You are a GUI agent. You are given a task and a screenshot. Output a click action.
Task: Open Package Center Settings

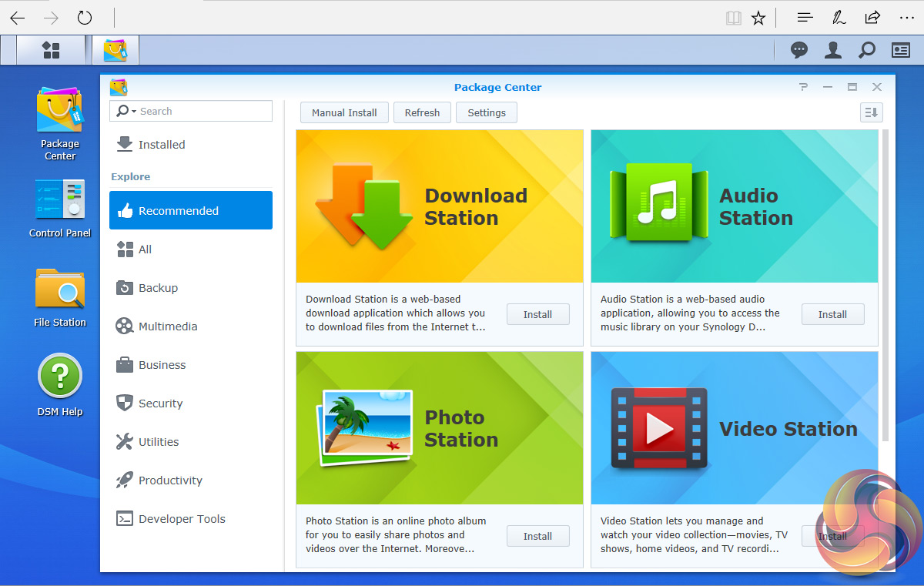pos(487,112)
